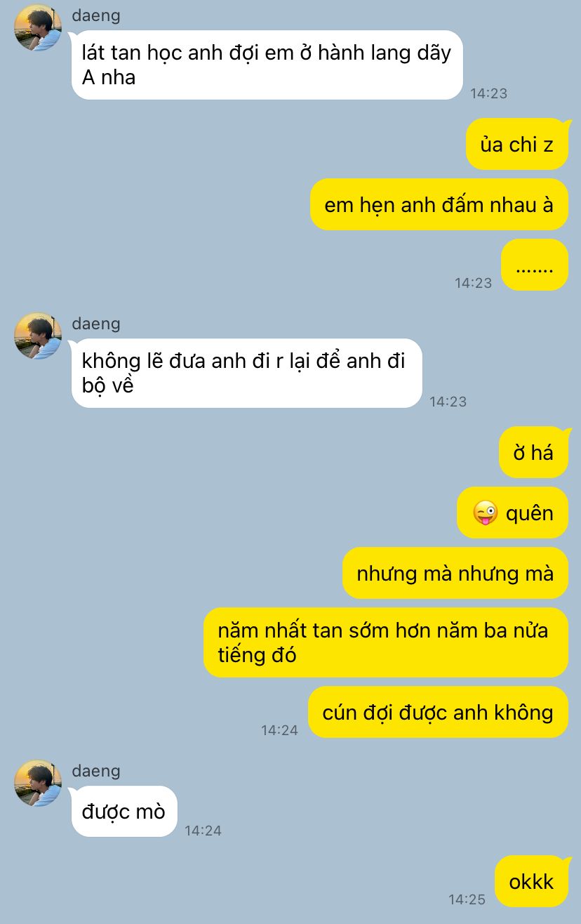Tap the '.......' yellow message bubble
Screen dimensions: 581x924
click(535, 265)
